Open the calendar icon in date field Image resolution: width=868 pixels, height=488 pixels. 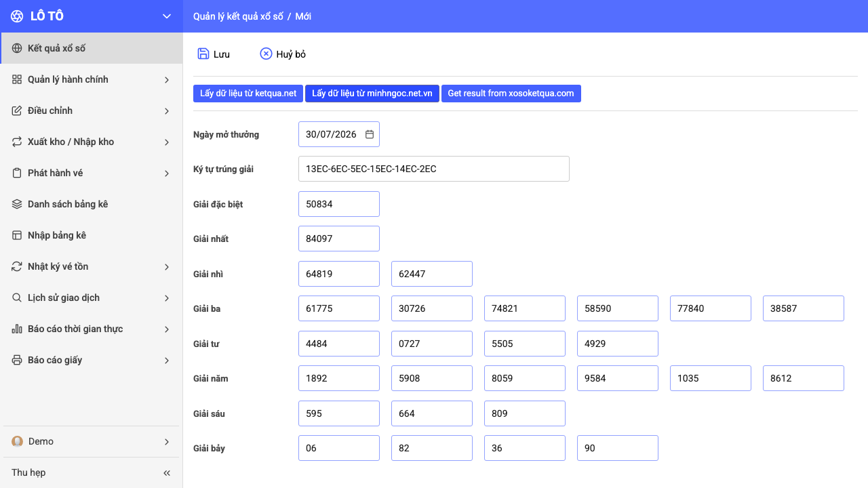click(370, 134)
